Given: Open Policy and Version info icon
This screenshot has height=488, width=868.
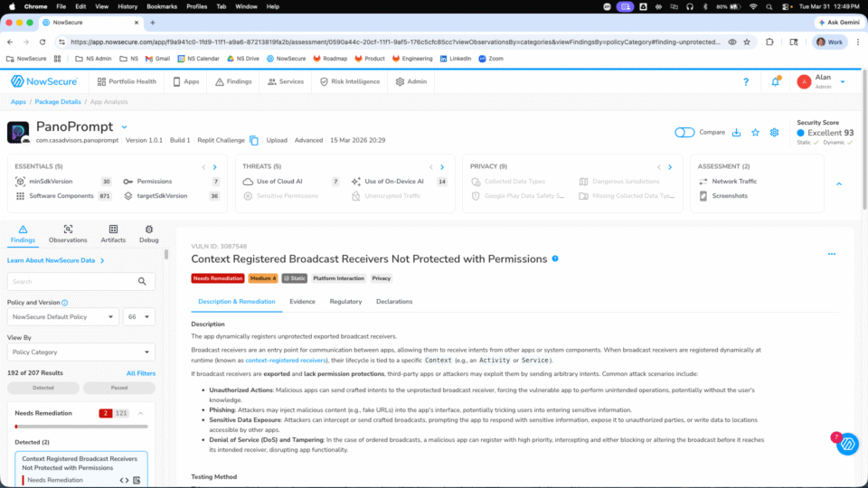Looking at the screenshot, I should coord(65,303).
